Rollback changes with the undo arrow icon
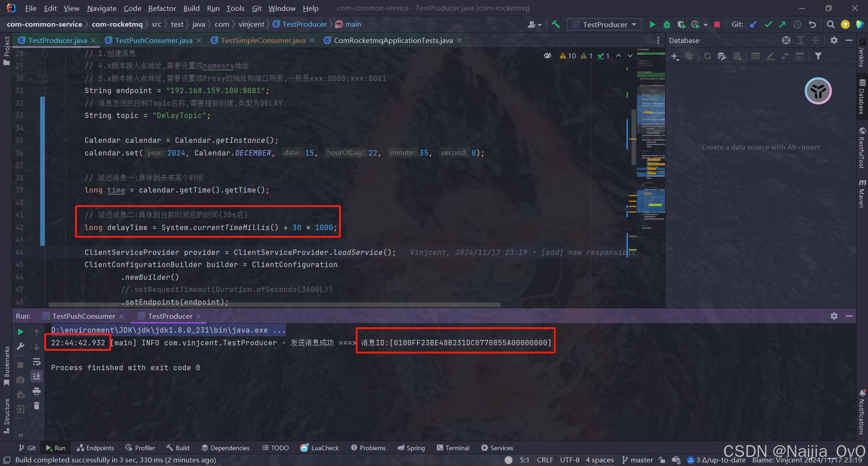Viewport: 868px width, 466px height. 812,24
